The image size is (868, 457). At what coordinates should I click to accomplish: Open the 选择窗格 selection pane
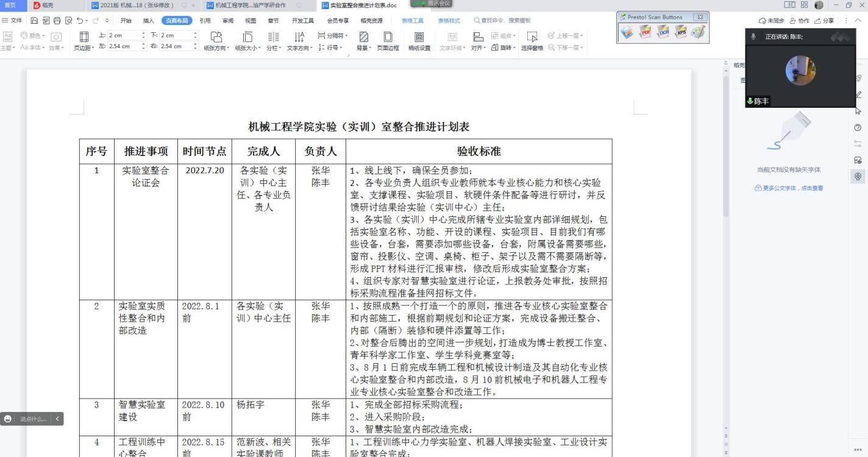click(x=532, y=41)
